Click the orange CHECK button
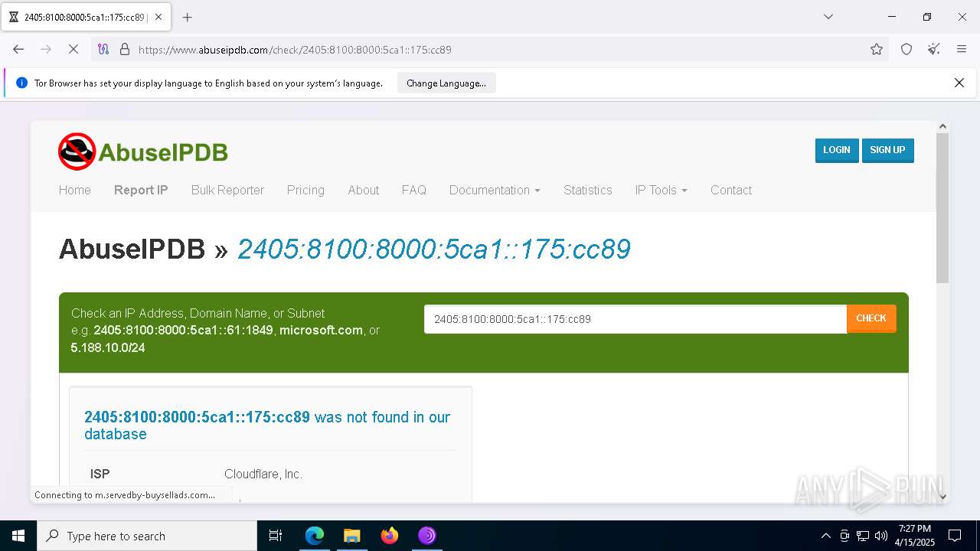The width and height of the screenshot is (980, 551). coord(871,318)
